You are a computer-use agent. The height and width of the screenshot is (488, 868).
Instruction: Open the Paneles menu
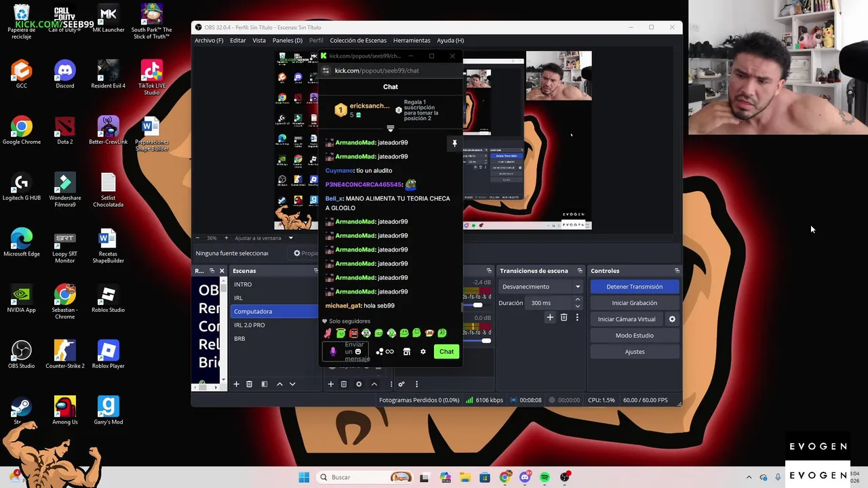click(x=288, y=41)
